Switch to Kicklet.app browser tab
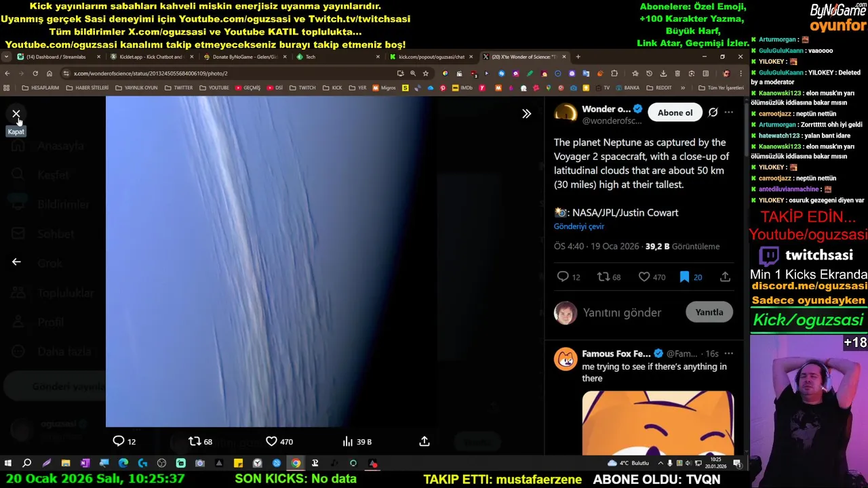This screenshot has width=868, height=488. click(x=152, y=57)
